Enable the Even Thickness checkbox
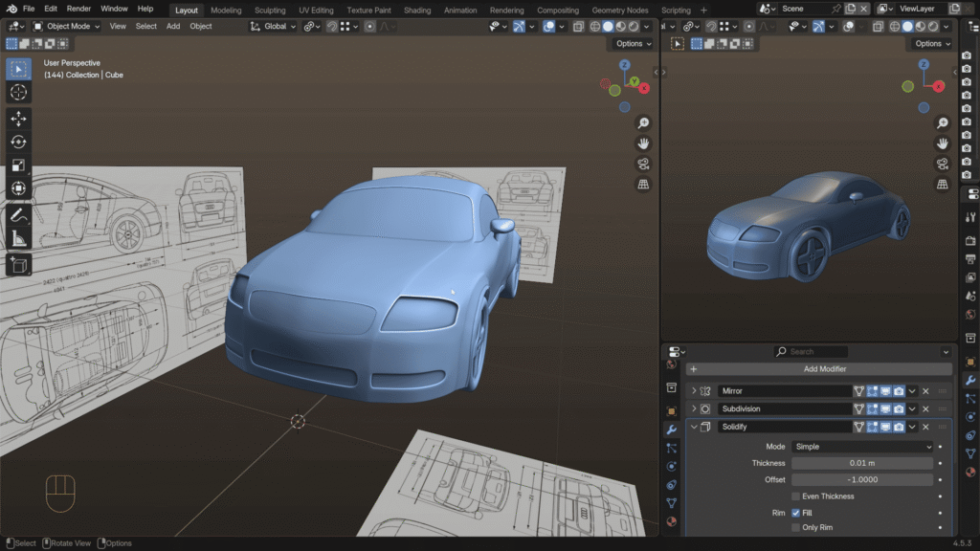Viewport: 980px width, 551px height. click(796, 496)
